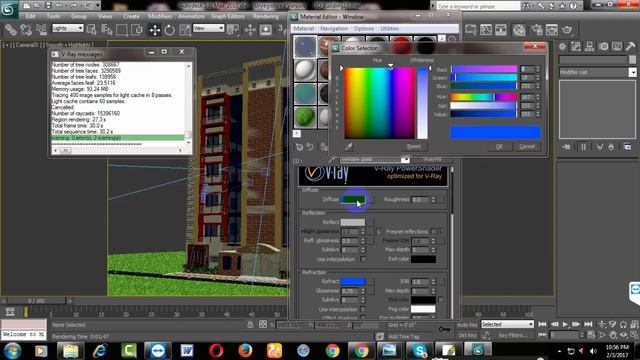Image resolution: width=640 pixels, height=360 pixels.
Task: Adjust the IOR spinner arrows
Action: [433, 282]
